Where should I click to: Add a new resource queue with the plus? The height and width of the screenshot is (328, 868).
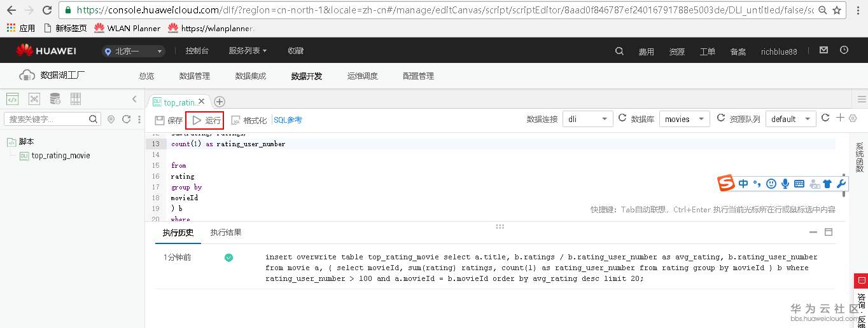[840, 118]
